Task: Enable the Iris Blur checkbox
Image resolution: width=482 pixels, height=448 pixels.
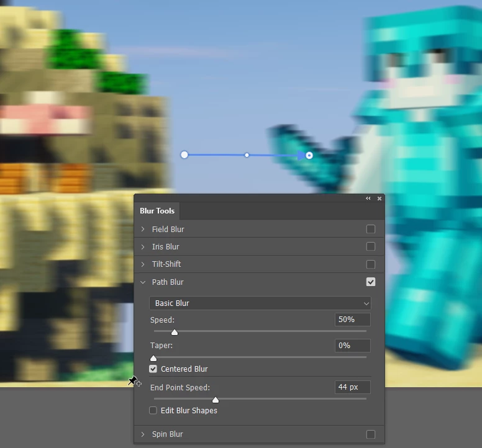Action: (x=371, y=246)
